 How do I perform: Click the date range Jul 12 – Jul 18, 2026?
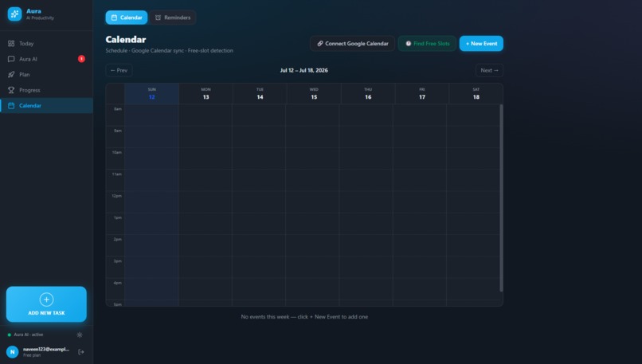coord(303,70)
